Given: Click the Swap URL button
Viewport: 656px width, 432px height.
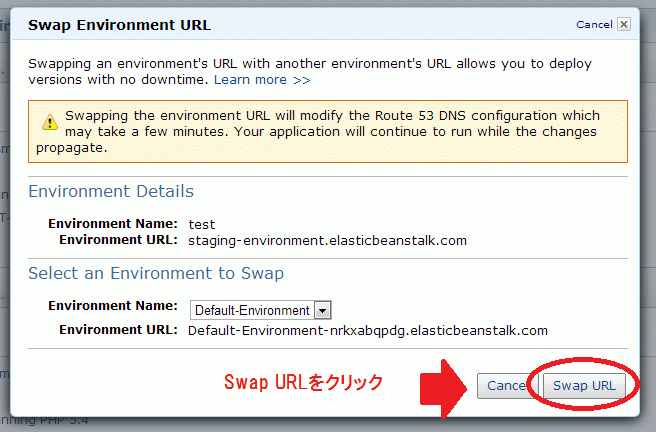Looking at the screenshot, I should click(584, 385).
